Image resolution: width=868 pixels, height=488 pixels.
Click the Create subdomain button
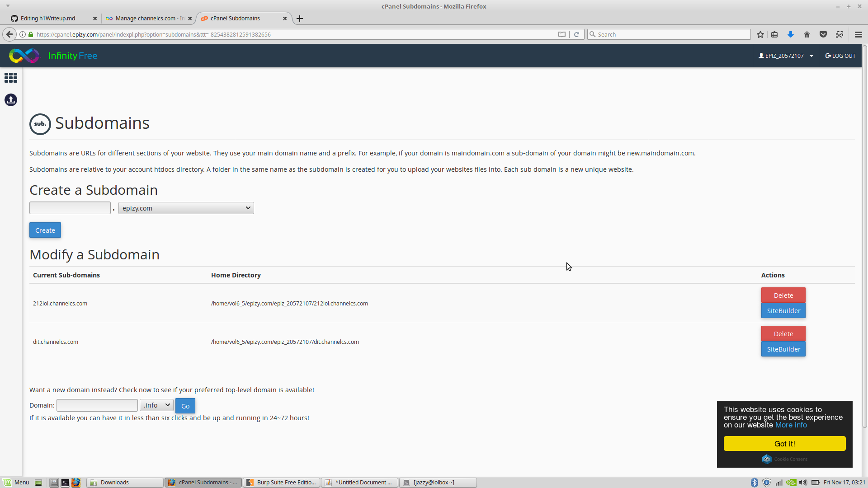click(x=45, y=230)
